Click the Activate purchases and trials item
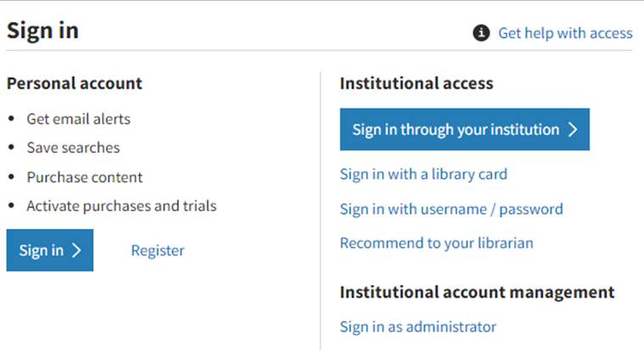 click(x=121, y=206)
